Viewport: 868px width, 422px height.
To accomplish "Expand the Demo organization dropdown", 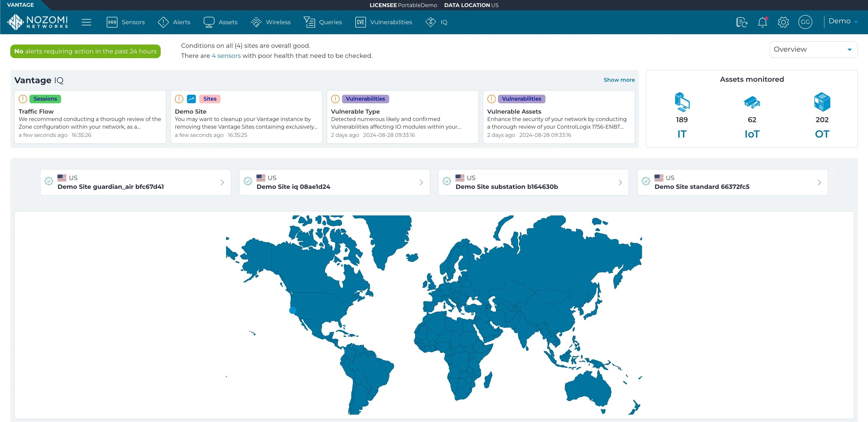I will click(x=843, y=21).
